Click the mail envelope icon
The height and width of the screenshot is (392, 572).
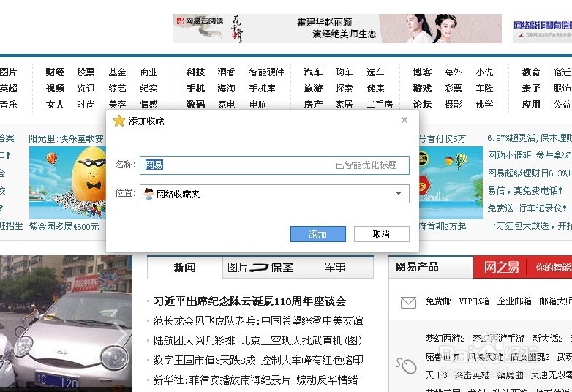[408, 302]
